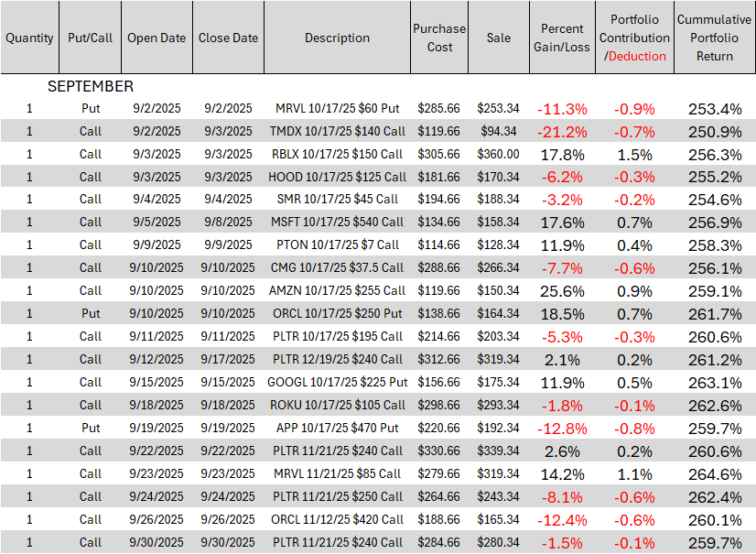
Task: Click the -7.7% percent loss cell
Action: 562,268
